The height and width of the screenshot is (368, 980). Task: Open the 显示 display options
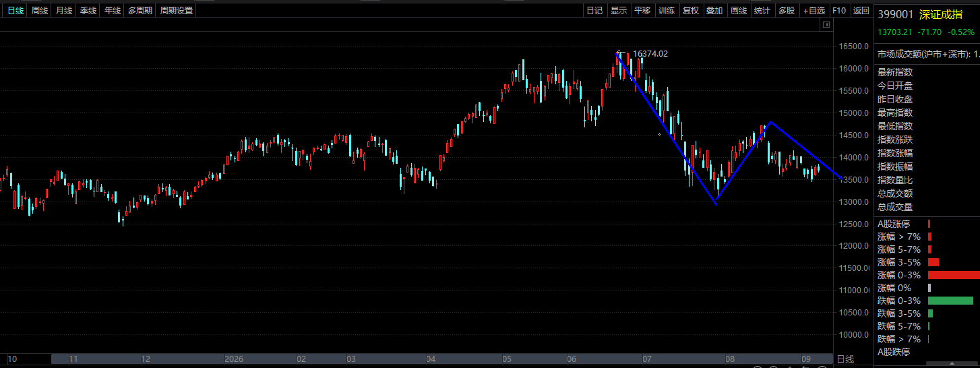(619, 10)
